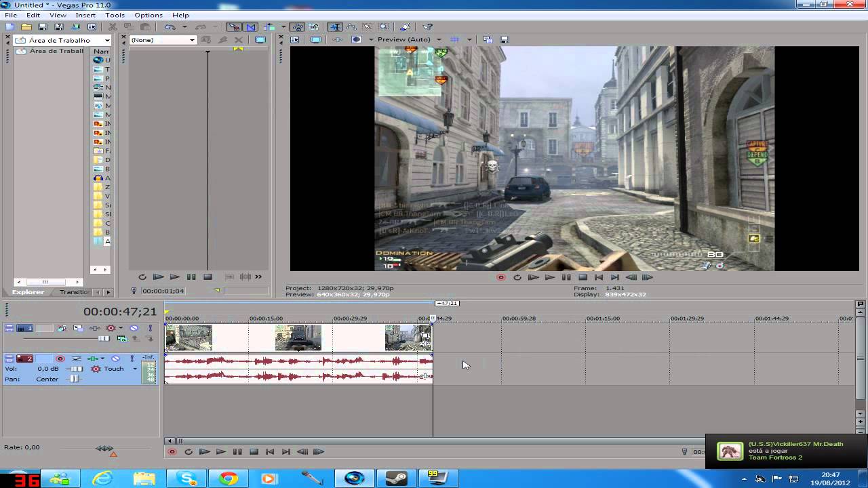Open the Insert menu
This screenshot has width=868, height=488.
point(85,15)
